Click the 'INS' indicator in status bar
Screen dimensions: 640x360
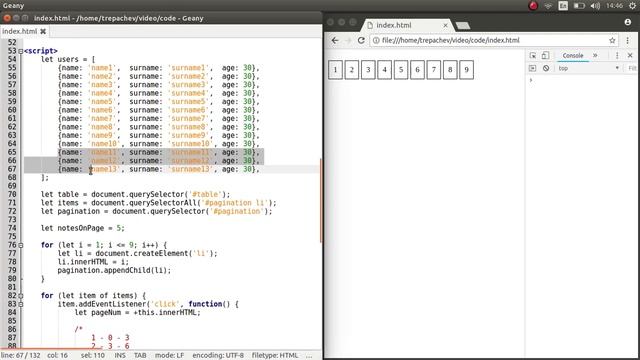(x=120, y=355)
